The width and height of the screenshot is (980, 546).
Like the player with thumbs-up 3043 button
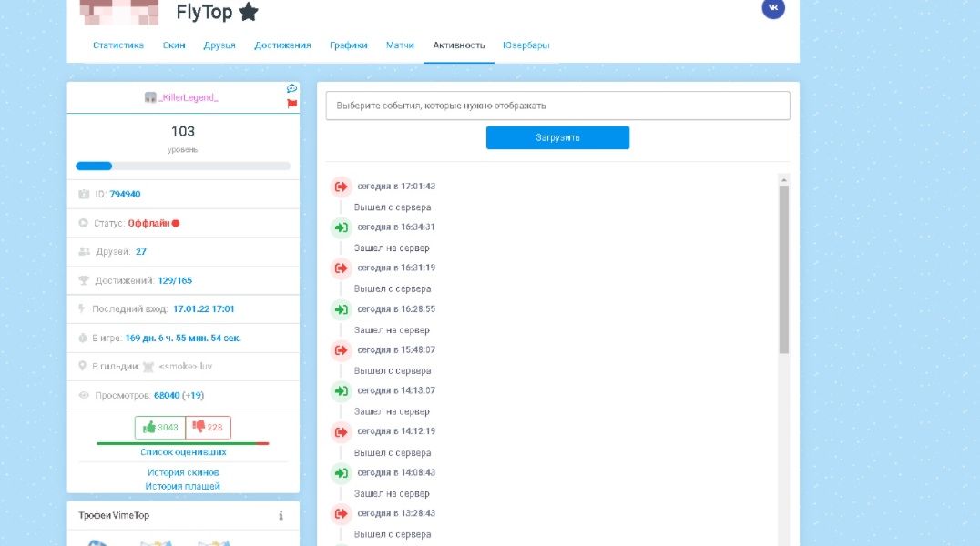pos(160,428)
